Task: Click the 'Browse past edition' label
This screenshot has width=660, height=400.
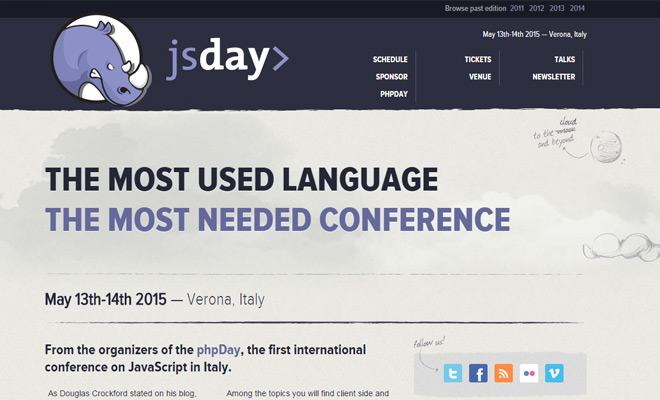Action: [x=475, y=8]
